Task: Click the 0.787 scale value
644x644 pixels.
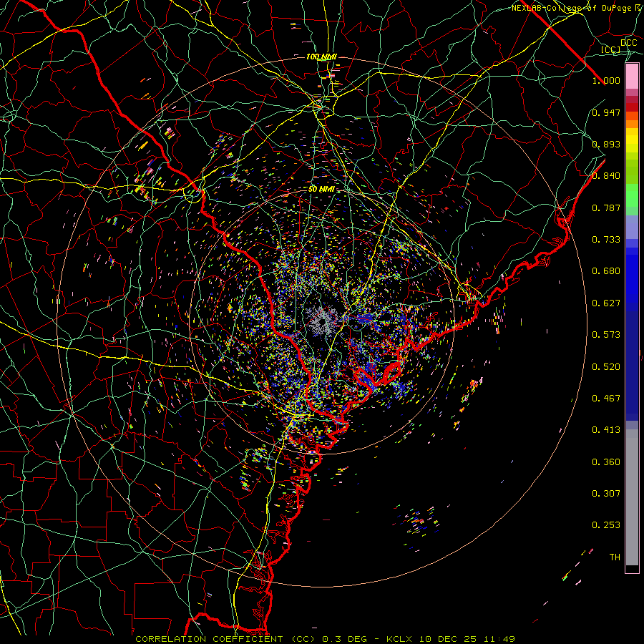Action: point(606,208)
